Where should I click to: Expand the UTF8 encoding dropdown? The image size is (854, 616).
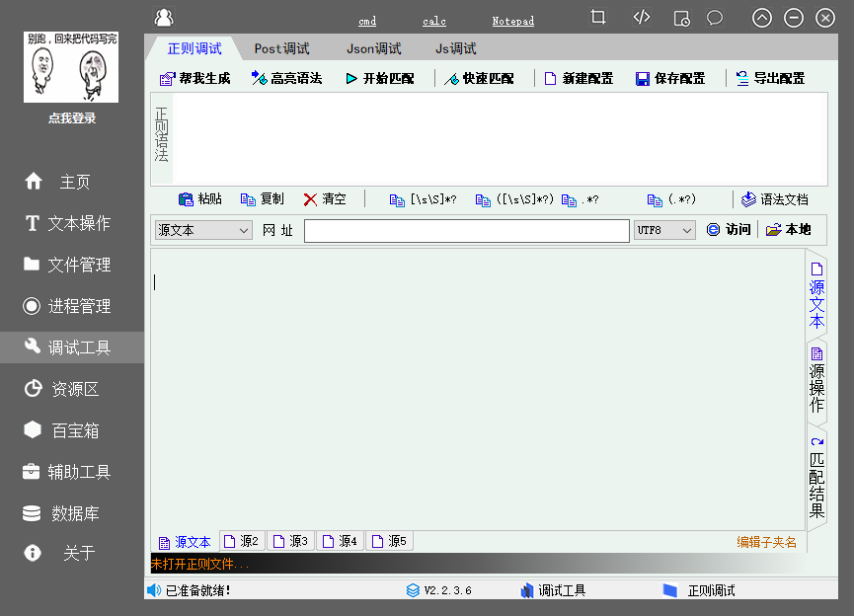664,230
